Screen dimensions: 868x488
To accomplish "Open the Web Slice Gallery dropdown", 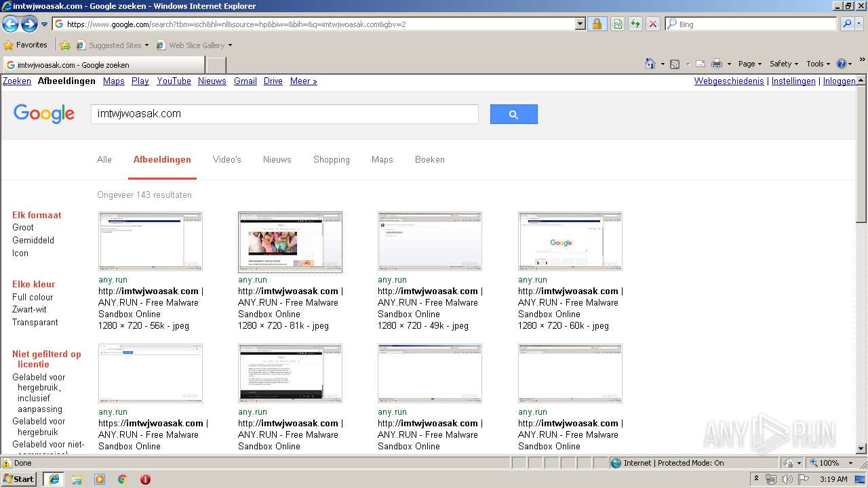I will pos(194,45).
